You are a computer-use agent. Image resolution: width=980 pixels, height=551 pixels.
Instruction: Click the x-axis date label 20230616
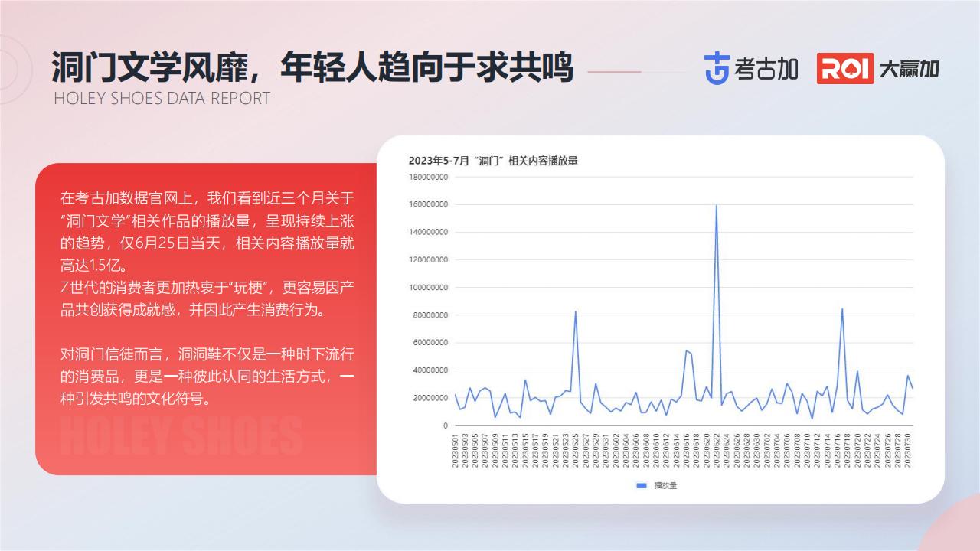coord(687,450)
